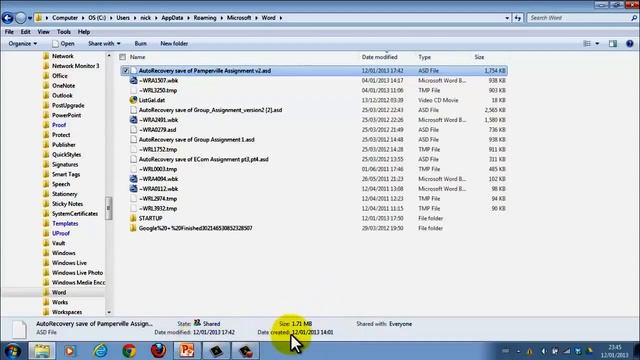
Task: Select the ListGal.dat file icon
Action: pyautogui.click(x=133, y=100)
